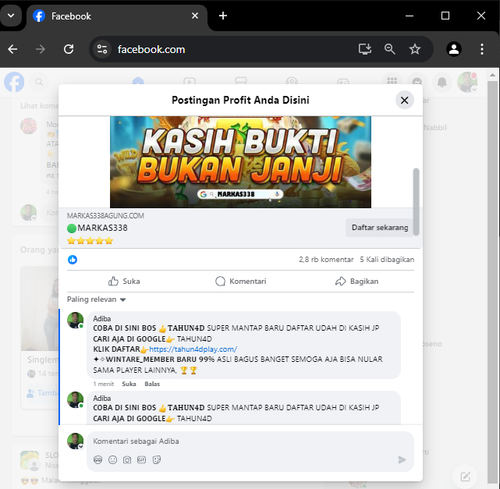500x489 pixels.
Task: Open a new browser tab
Action: pos(223,16)
